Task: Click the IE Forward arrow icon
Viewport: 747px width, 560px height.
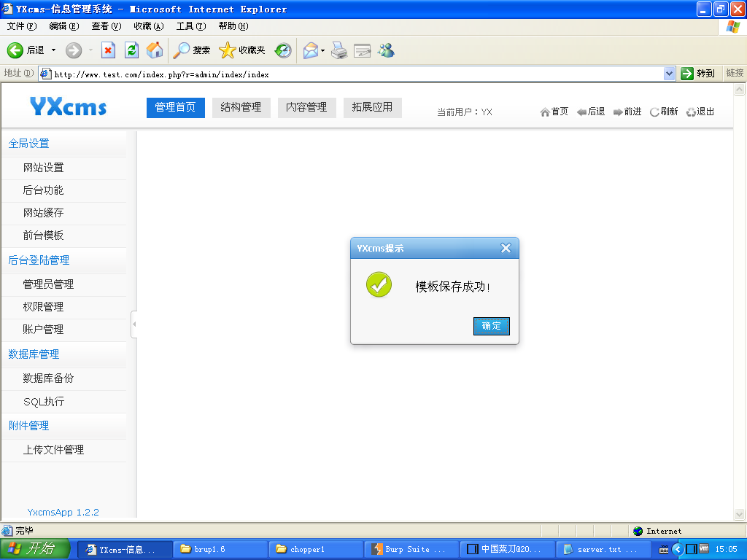Action: click(x=74, y=50)
